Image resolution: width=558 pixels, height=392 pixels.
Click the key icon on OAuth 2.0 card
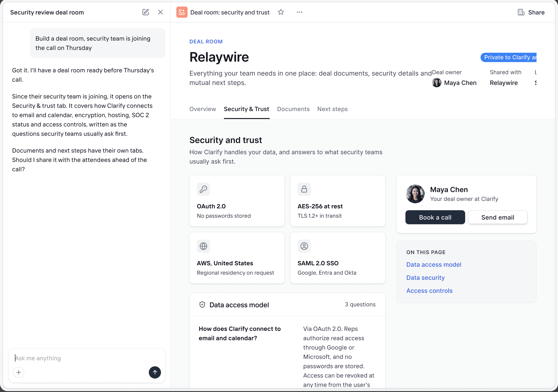[x=203, y=189]
